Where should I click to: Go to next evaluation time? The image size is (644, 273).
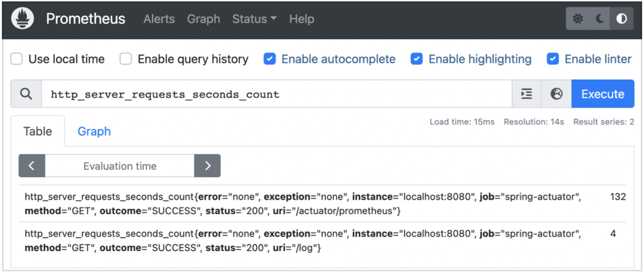click(208, 166)
